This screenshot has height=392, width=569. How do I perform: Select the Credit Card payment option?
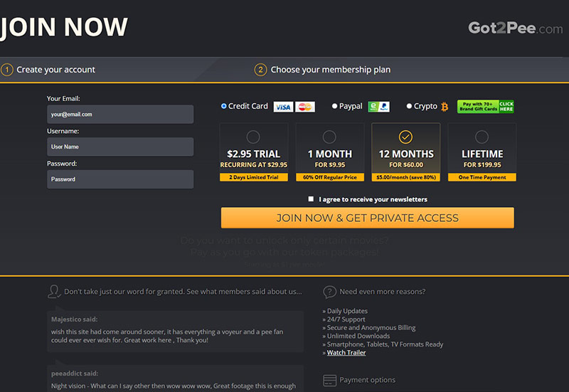224,106
